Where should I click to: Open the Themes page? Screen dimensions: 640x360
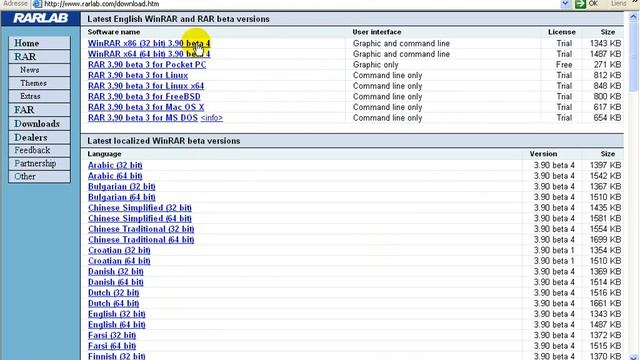click(x=39, y=83)
